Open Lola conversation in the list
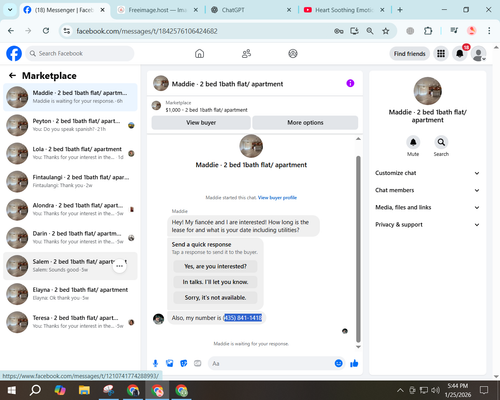The height and width of the screenshot is (400, 500). 70,153
